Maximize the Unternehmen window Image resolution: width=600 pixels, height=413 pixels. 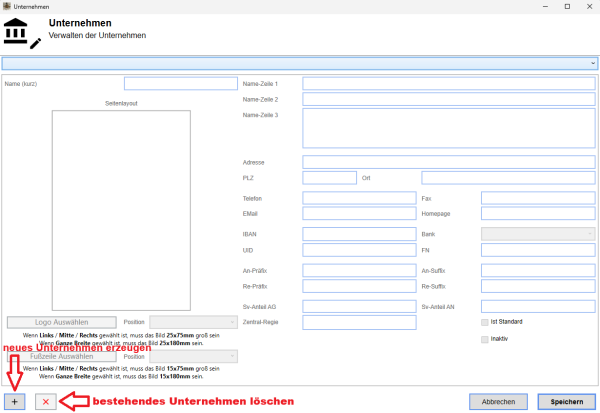pos(567,7)
